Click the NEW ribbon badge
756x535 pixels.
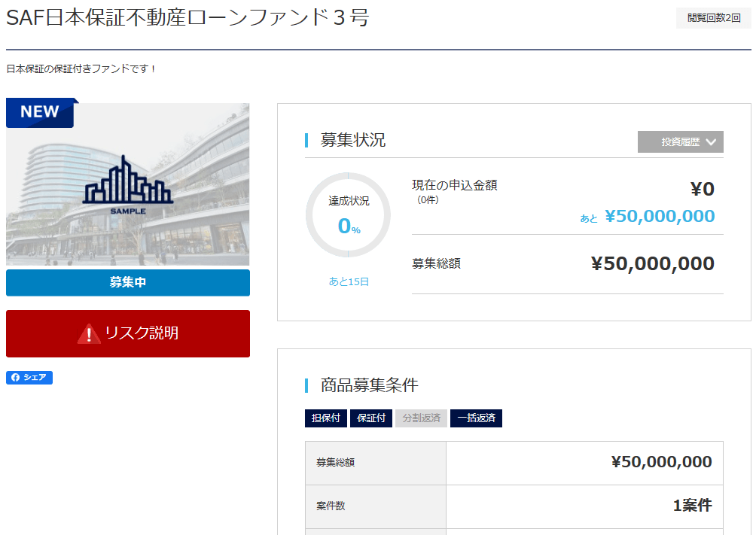pos(40,112)
